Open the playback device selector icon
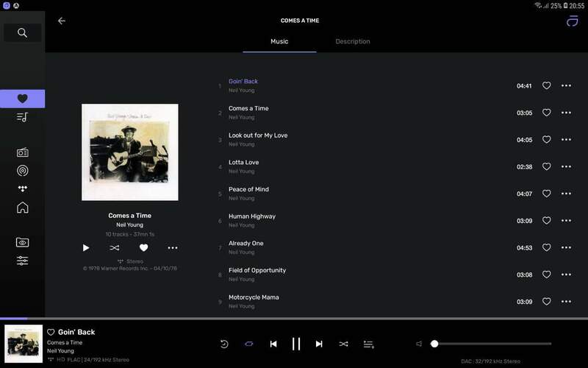This screenshot has width=588, height=368. point(572,21)
